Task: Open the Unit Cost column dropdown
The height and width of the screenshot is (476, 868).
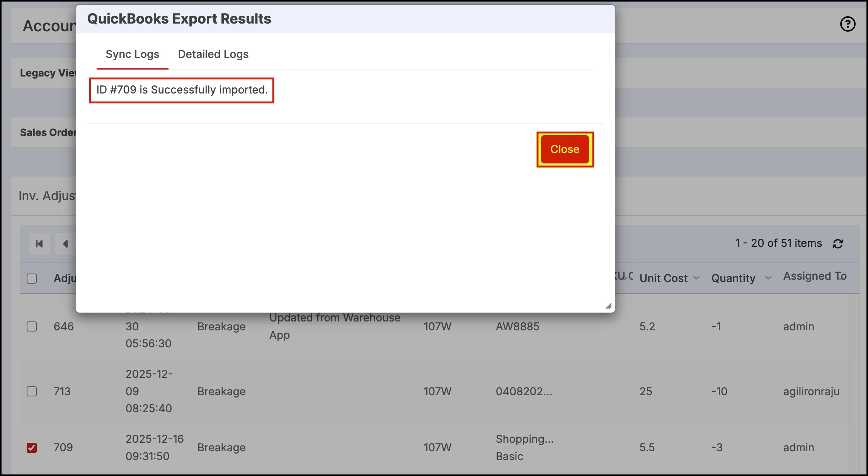Action: (696, 278)
